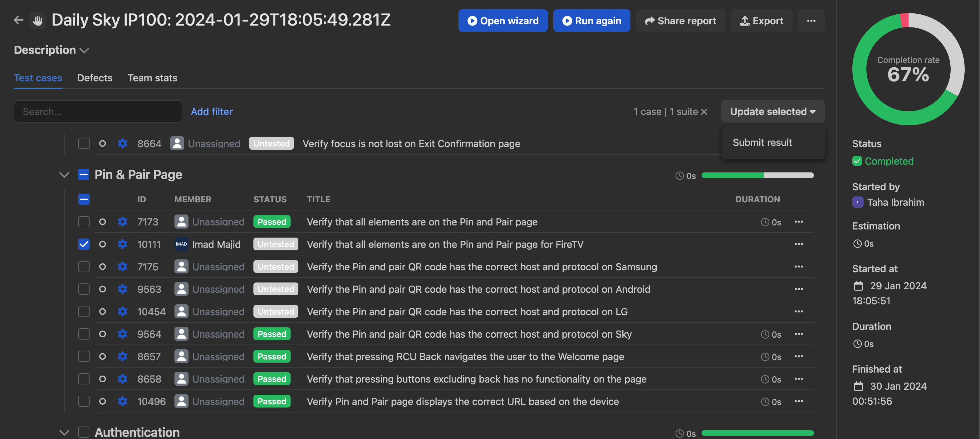Image resolution: width=980 pixels, height=439 pixels.
Task: Click gear icon for case 9564
Action: click(x=122, y=334)
